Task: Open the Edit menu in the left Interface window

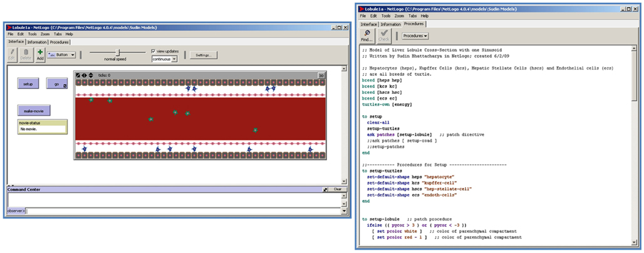Action: pyautogui.click(x=21, y=34)
